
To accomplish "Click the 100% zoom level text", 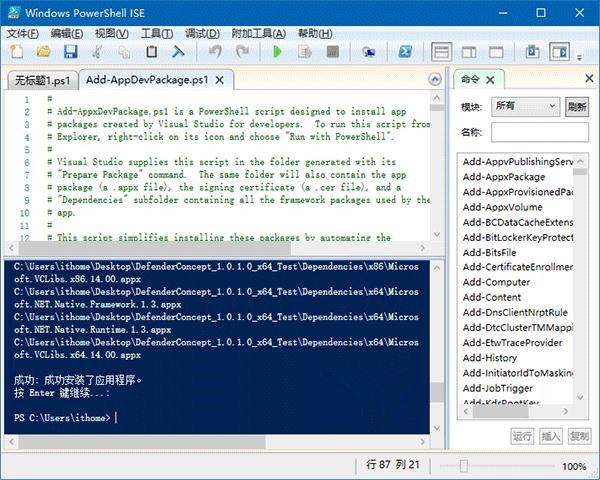I will [574, 466].
